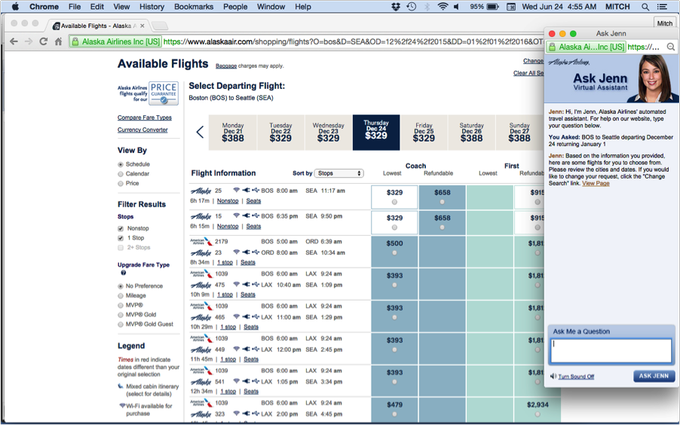Click the Alaska logo on flight 15 row
The width and height of the screenshot is (680, 425).
click(x=201, y=216)
